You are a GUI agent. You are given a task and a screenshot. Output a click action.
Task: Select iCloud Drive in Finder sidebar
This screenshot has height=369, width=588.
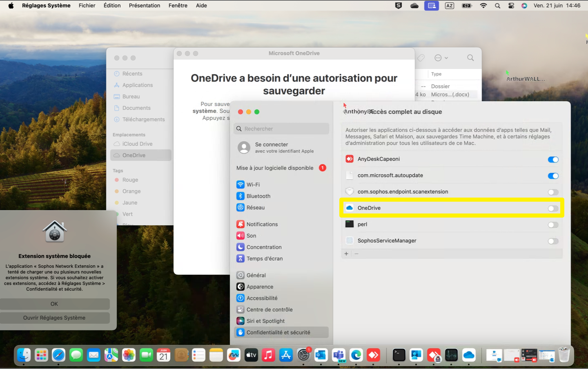coord(141,144)
